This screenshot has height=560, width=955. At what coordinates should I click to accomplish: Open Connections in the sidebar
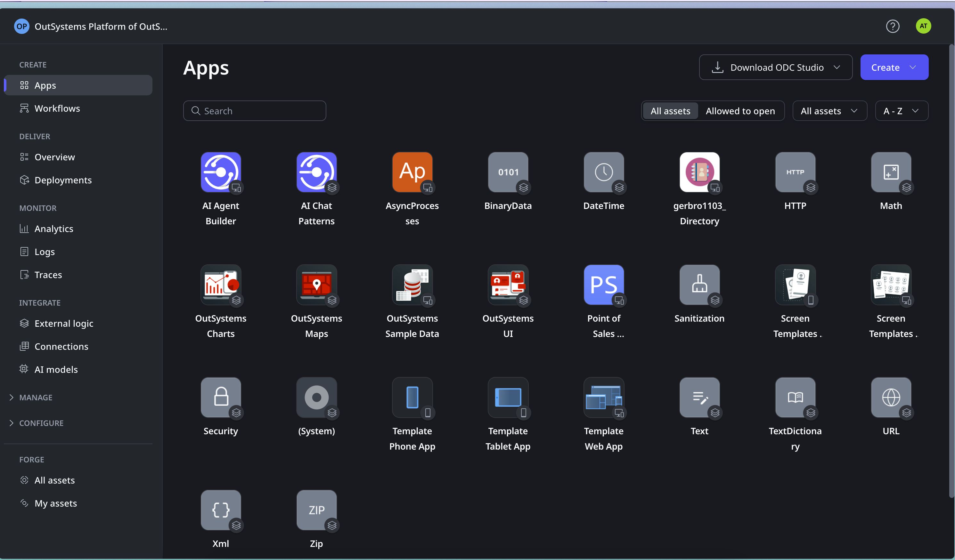[78, 347]
